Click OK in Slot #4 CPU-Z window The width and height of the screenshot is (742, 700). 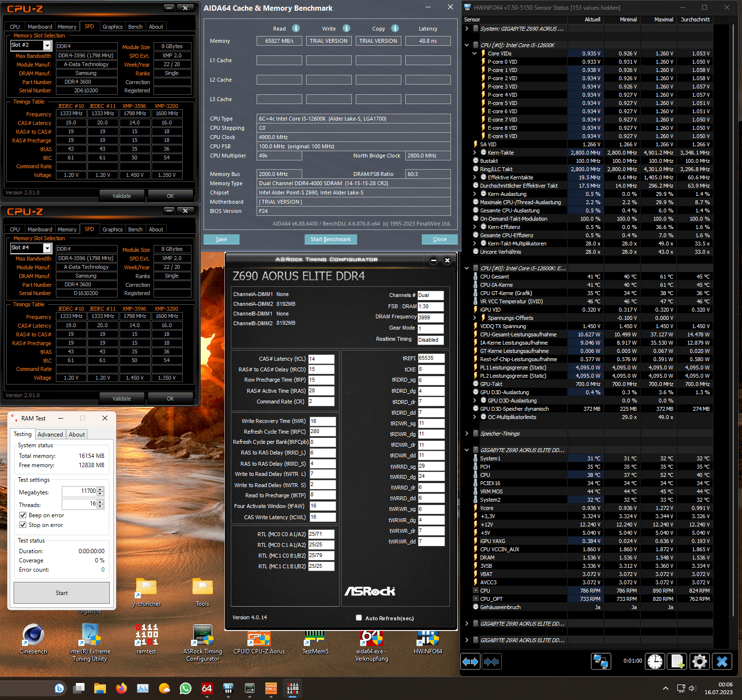[x=170, y=399]
